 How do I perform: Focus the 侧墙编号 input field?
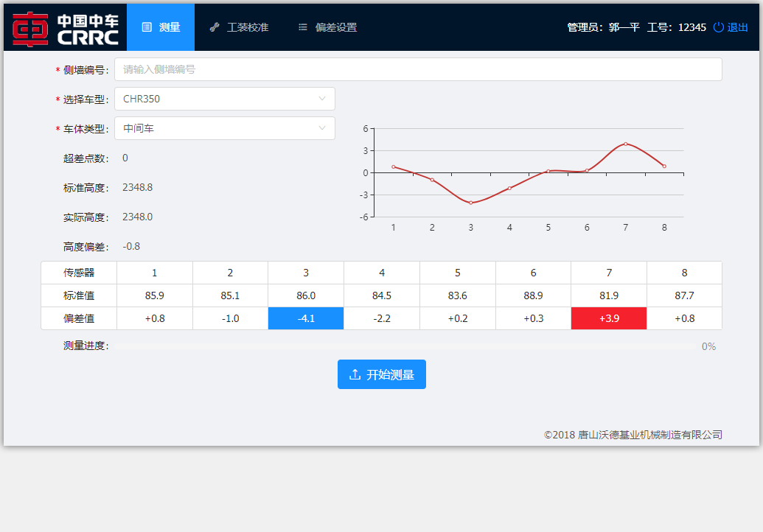click(417, 69)
